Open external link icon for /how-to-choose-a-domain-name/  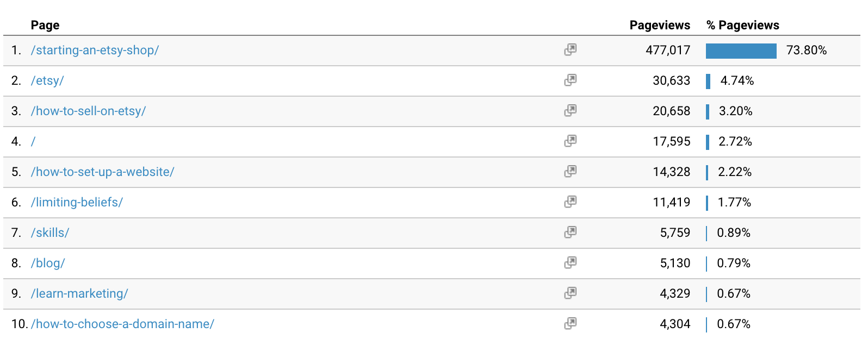(x=570, y=323)
